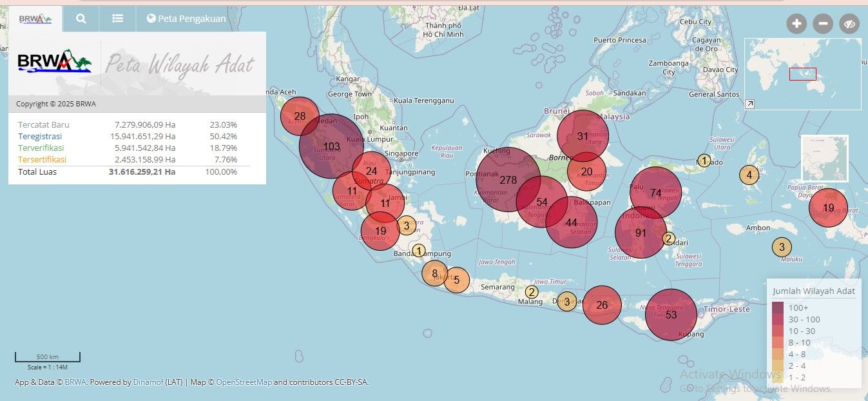Click the 500 km scale bar
The image size is (868, 401).
pyautogui.click(x=48, y=357)
